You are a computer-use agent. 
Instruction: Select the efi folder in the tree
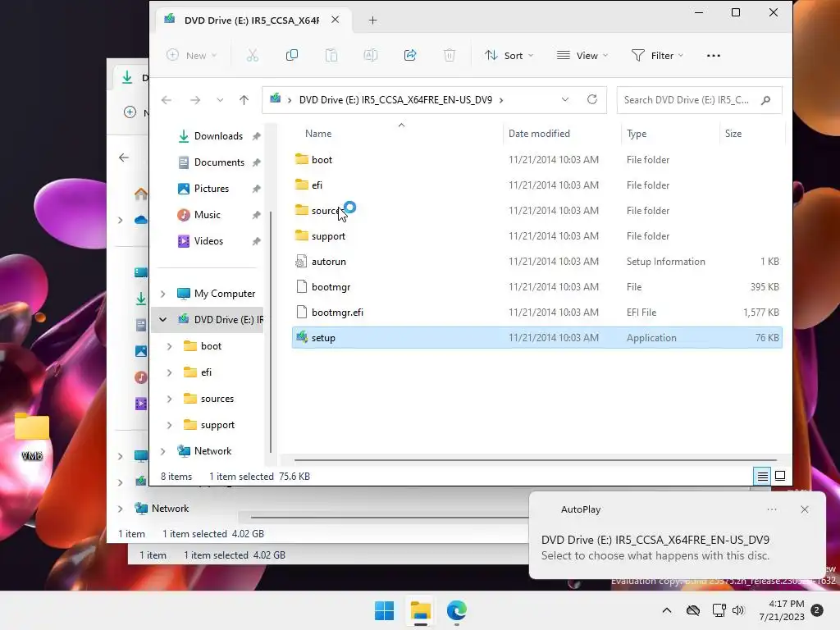point(206,372)
